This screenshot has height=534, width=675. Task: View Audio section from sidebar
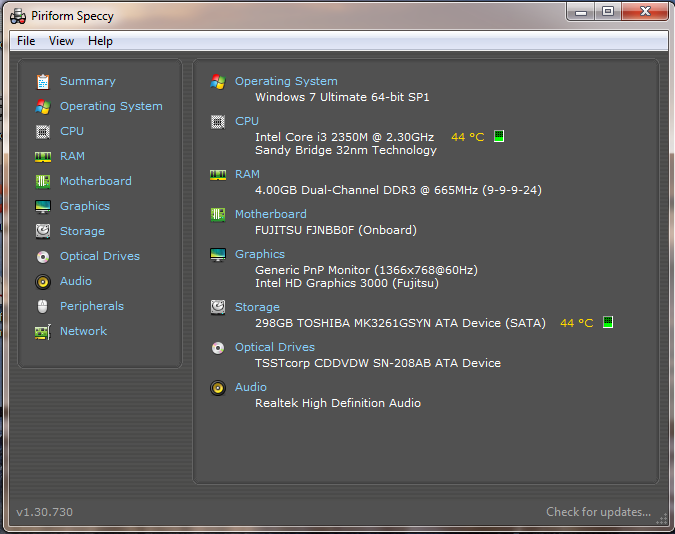76,281
